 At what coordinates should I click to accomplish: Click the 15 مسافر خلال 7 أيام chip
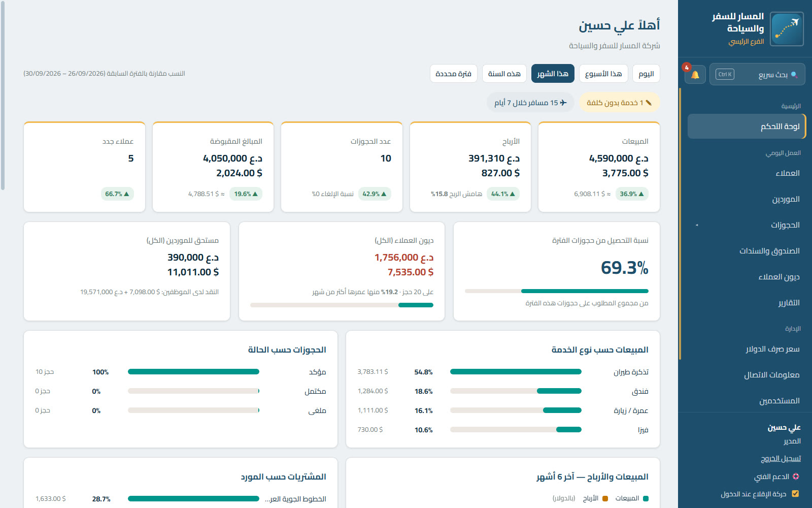[530, 103]
